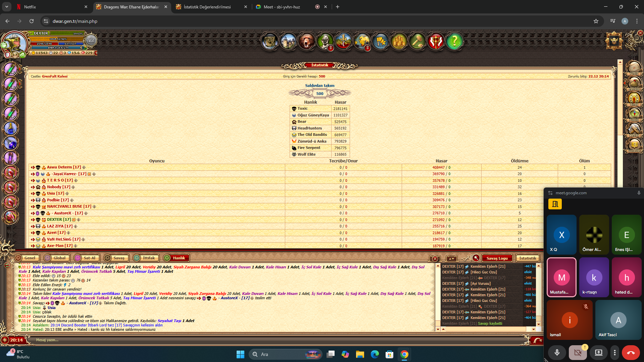Open Meslek profession button

point(634,130)
